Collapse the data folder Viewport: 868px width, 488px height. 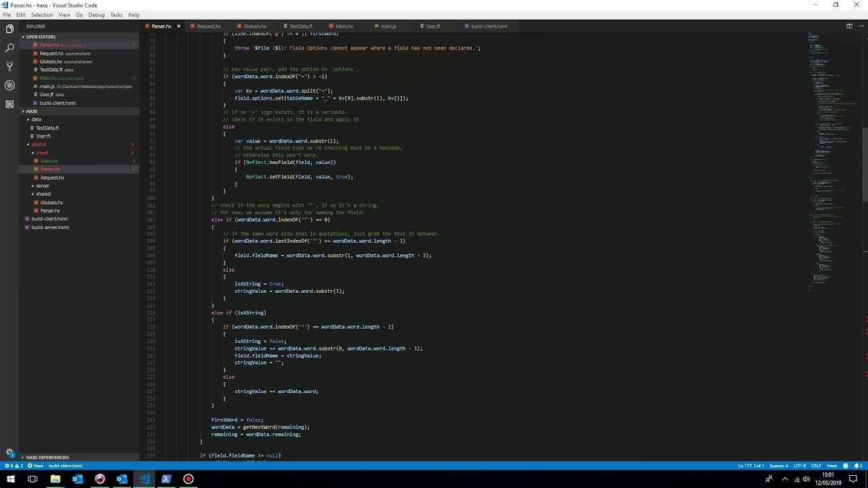[x=36, y=119]
